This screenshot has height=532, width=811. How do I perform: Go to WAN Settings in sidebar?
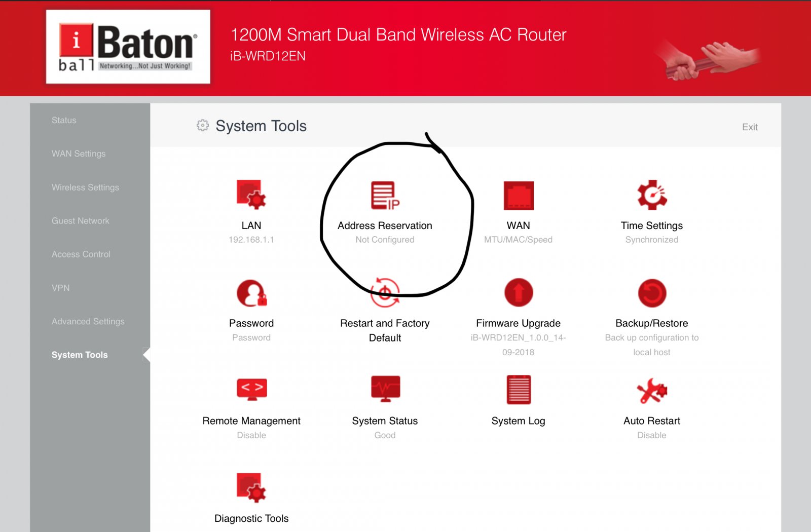click(79, 154)
